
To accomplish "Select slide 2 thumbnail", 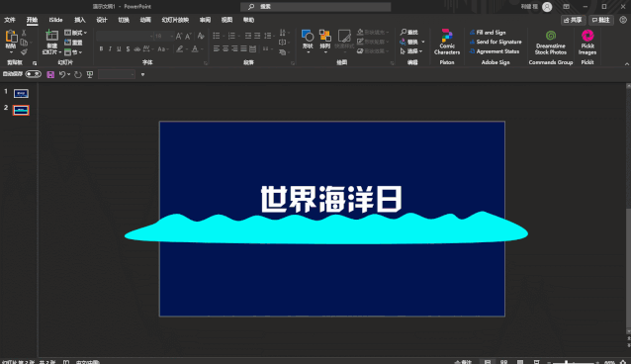I will click(21, 110).
